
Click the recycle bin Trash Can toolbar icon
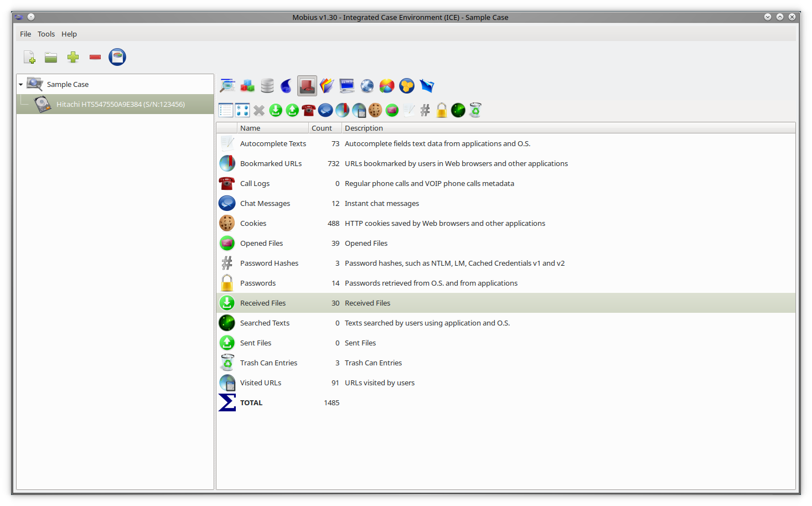tap(475, 110)
